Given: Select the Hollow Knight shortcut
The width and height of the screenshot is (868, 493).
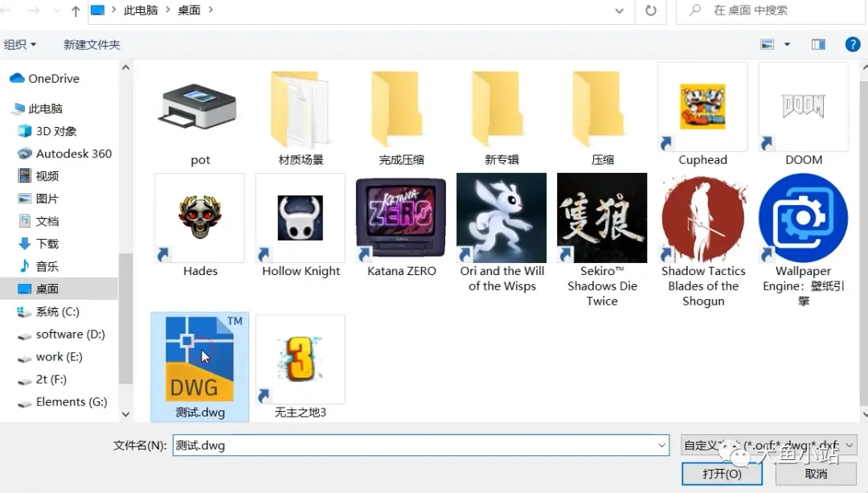Looking at the screenshot, I should [301, 218].
